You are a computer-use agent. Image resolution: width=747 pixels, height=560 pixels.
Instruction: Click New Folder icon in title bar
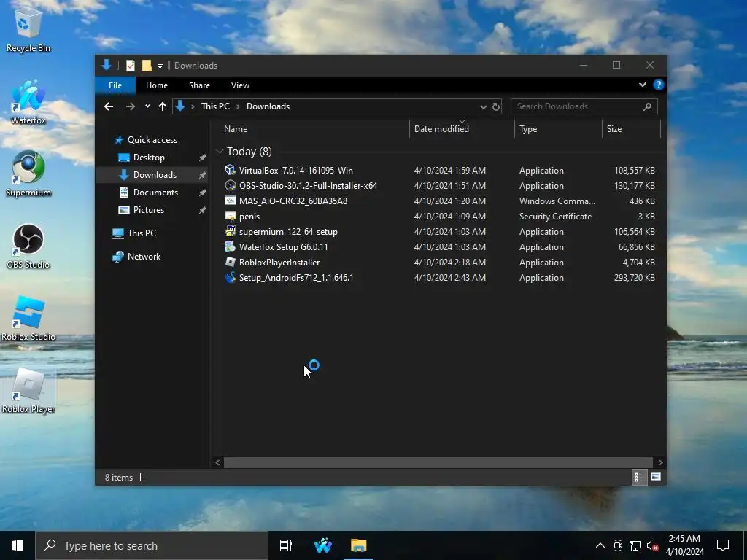click(147, 65)
